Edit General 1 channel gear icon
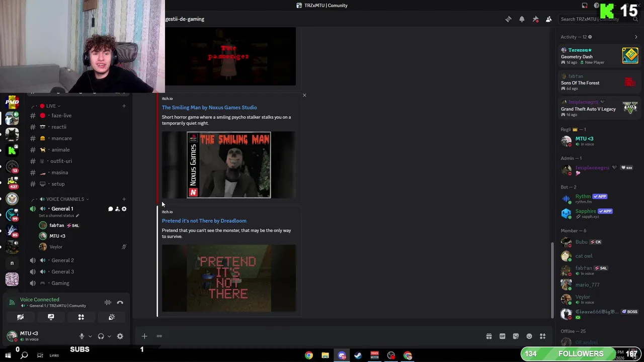Screen dimensions: 644x362 [x=124, y=209]
